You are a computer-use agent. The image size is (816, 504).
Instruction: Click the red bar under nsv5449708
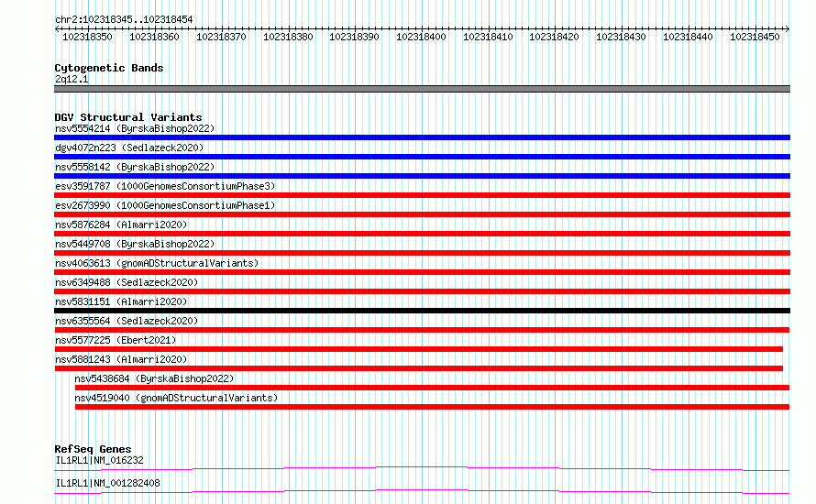pyautogui.click(x=422, y=253)
